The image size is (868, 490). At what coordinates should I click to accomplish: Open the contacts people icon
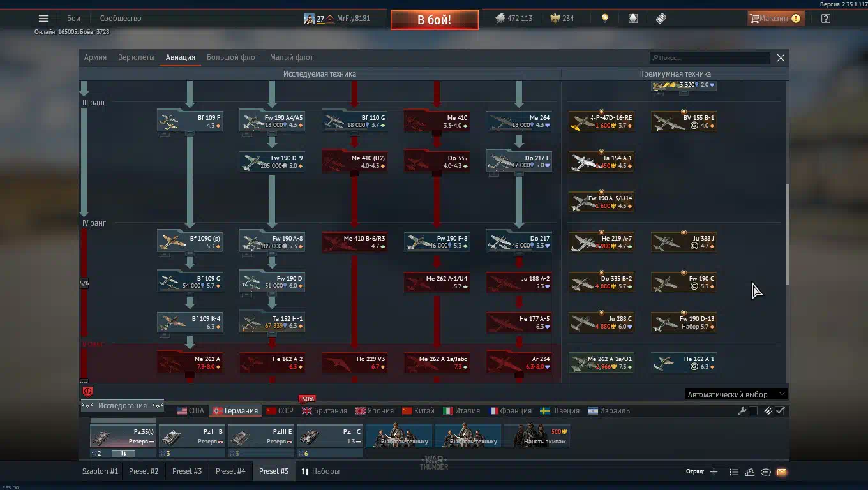pyautogui.click(x=750, y=472)
